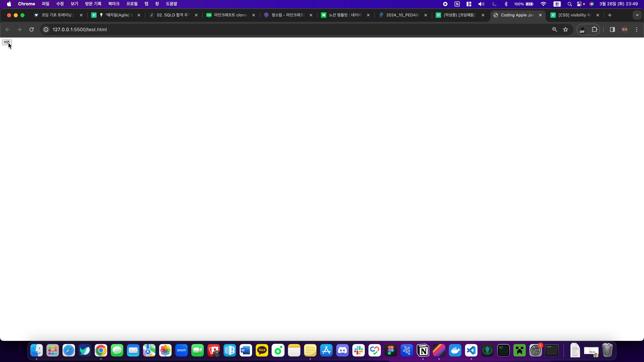Toggle the dark mode Off extension
The width and height of the screenshot is (644, 362).
point(582,30)
